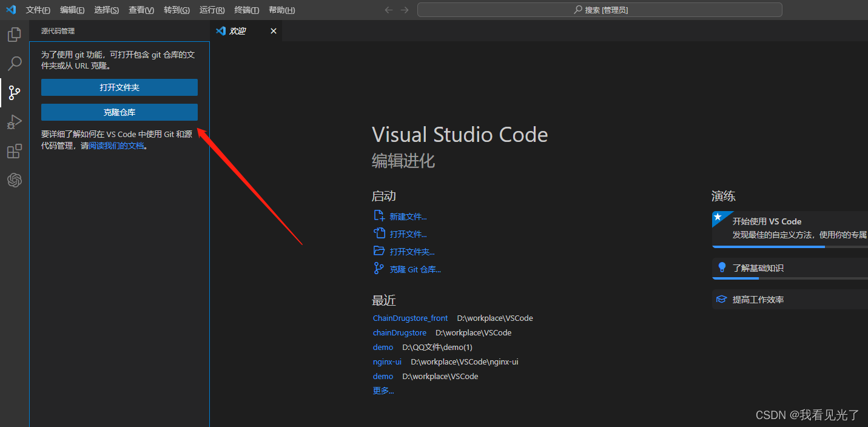Close the 欢迎 tab

[274, 31]
